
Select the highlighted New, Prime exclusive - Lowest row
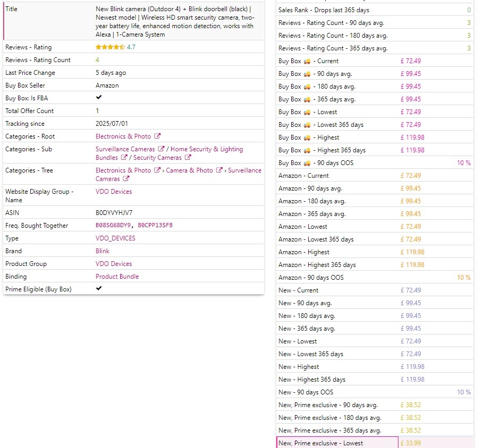pyautogui.click(x=337, y=443)
